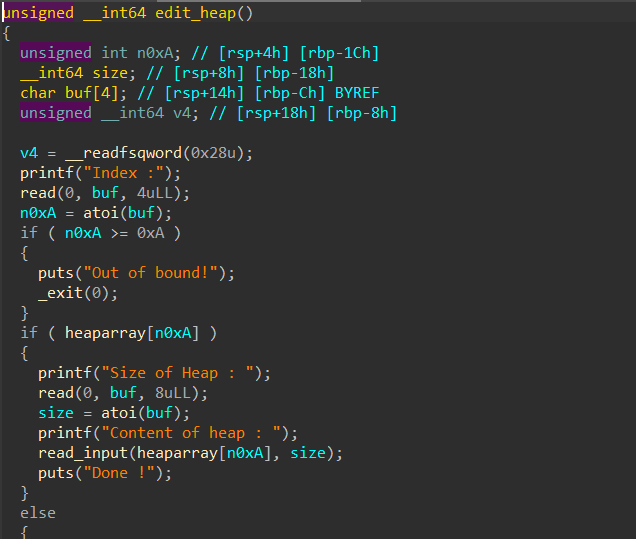The height and width of the screenshot is (539, 636).
Task: Click atoi in the size assignment
Action: pyautogui.click(x=119, y=413)
